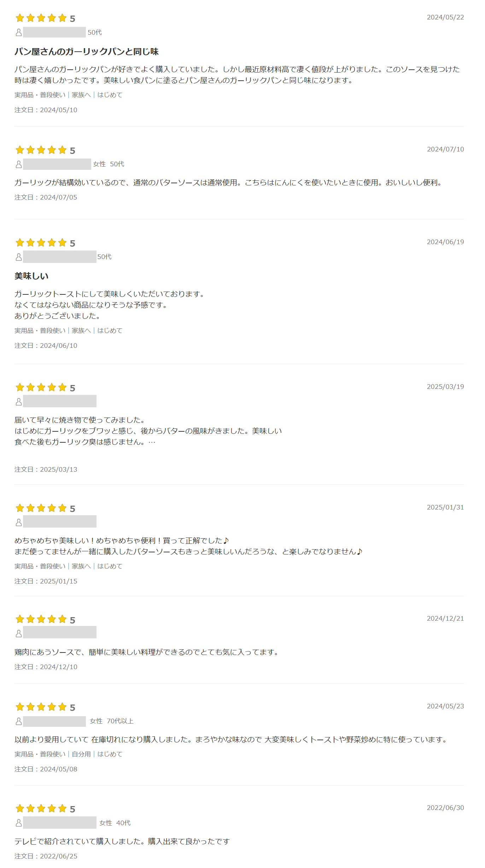Click star rating of the first review

45,18
